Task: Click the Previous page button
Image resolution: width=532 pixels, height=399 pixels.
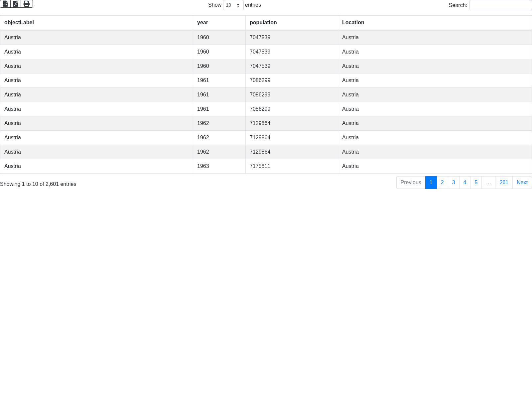Action: tap(411, 183)
